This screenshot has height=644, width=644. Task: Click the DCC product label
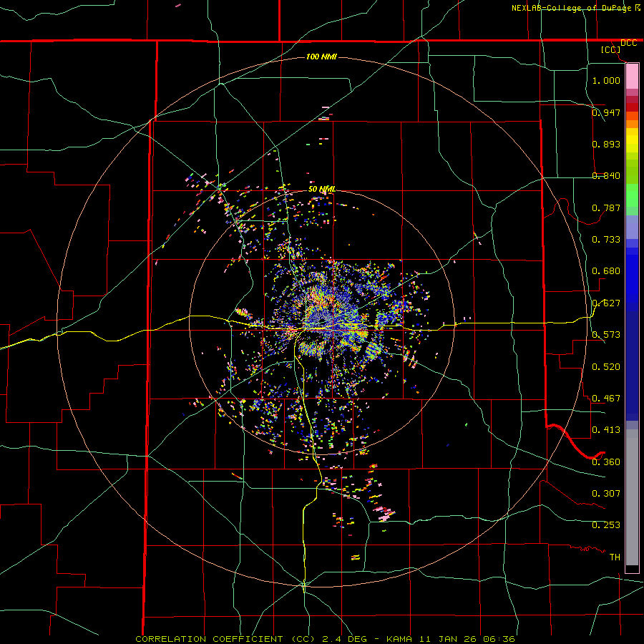(628, 43)
